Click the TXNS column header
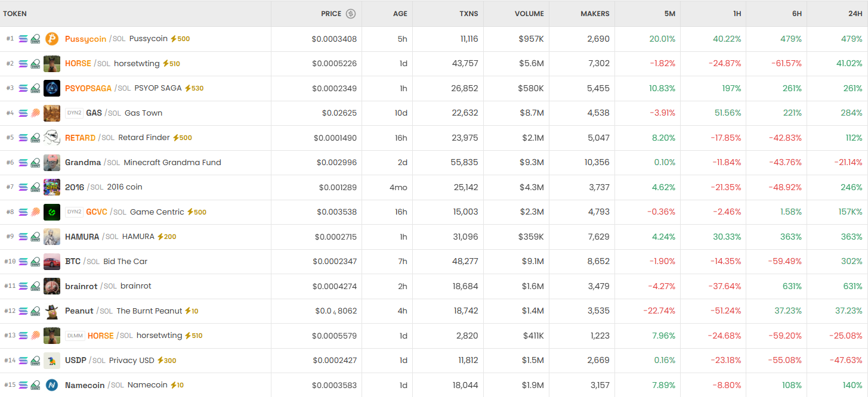 pos(468,14)
